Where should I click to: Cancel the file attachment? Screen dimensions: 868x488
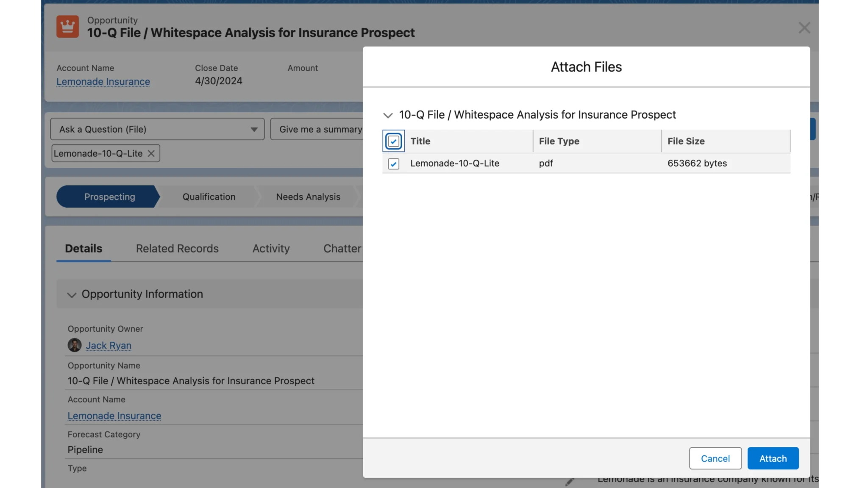pyautogui.click(x=715, y=458)
